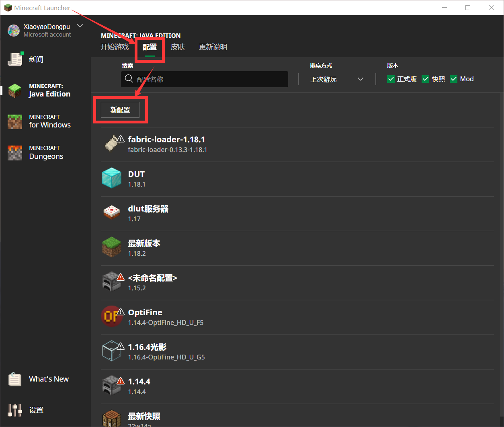Click the diamond block icon for DUT
Viewport: 504px width, 427px height.
click(x=111, y=178)
